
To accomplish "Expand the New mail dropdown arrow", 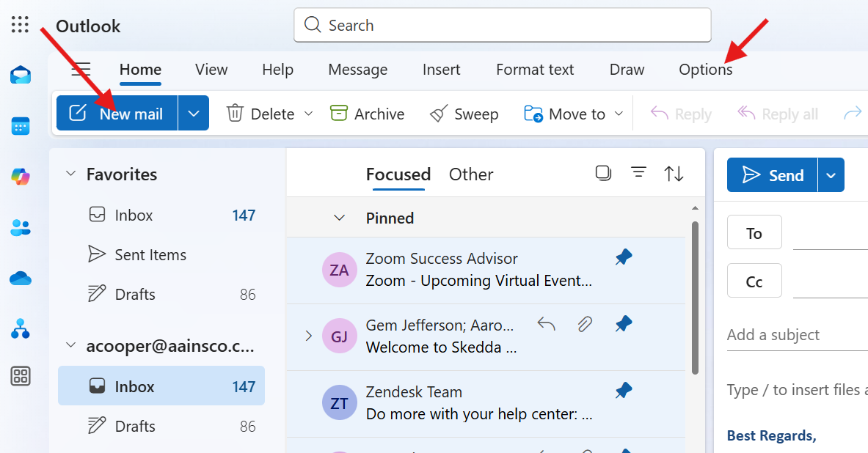I will coord(194,114).
